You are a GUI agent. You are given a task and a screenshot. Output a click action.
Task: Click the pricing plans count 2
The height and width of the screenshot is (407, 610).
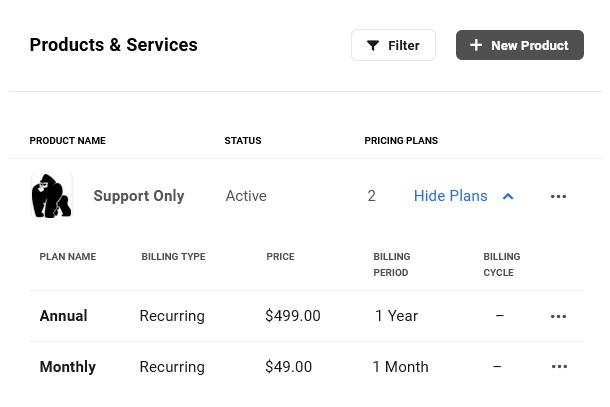click(372, 196)
